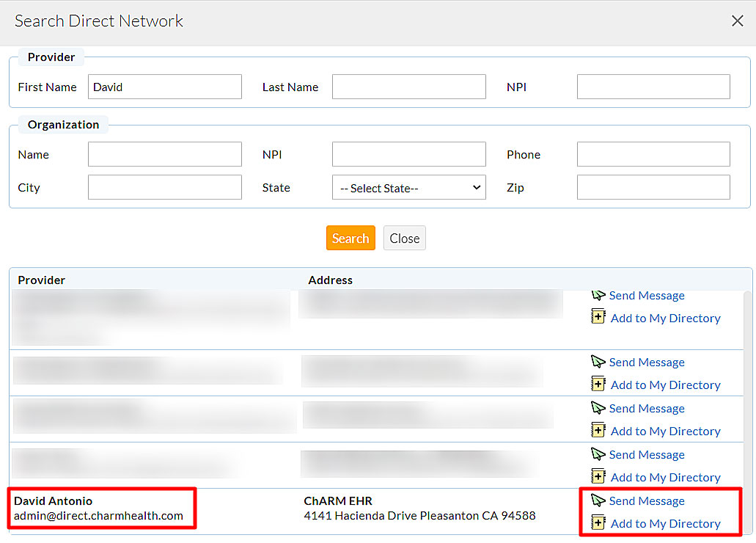Screen dimensions: 756x543
Task: Click the City input field
Action: click(164, 188)
